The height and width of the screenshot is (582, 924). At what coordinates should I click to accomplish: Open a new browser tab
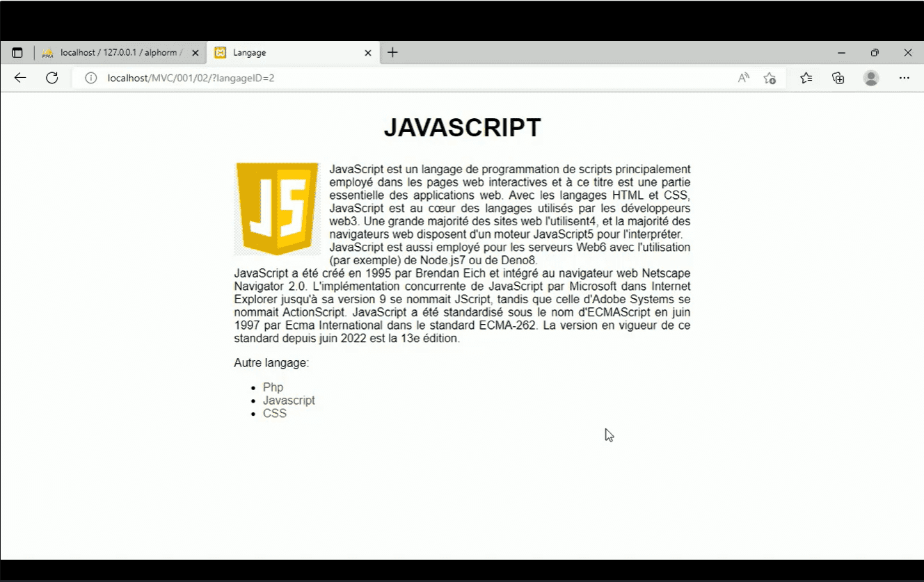(x=392, y=51)
